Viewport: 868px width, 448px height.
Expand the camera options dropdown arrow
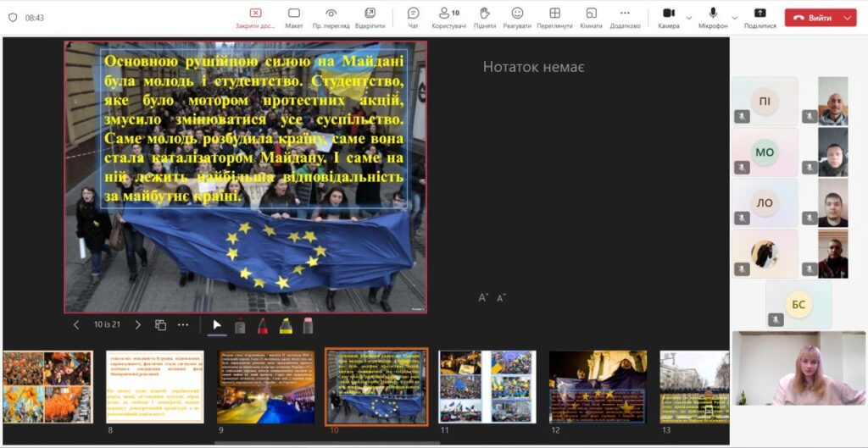688,17
